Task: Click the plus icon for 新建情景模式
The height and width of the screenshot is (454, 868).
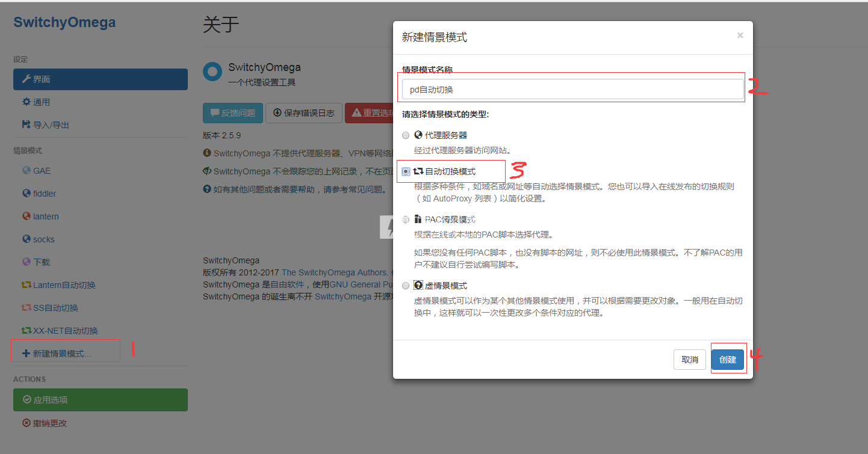Action: 26,354
